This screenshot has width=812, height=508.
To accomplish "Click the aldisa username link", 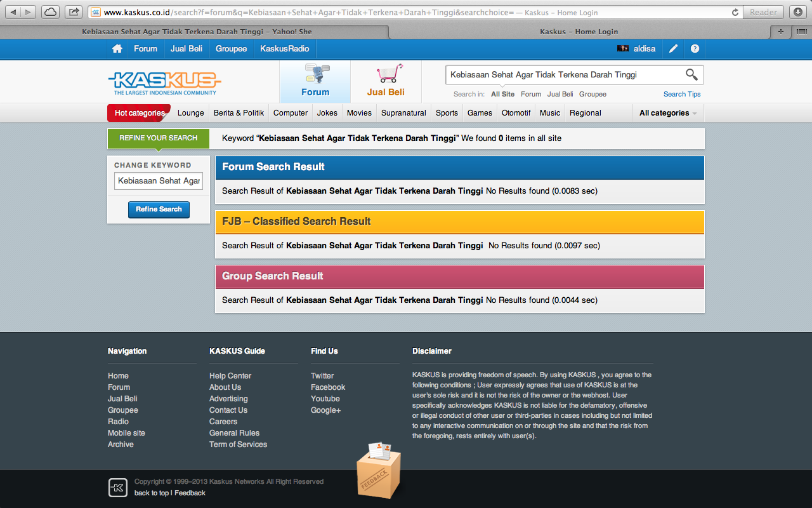I will 645,49.
